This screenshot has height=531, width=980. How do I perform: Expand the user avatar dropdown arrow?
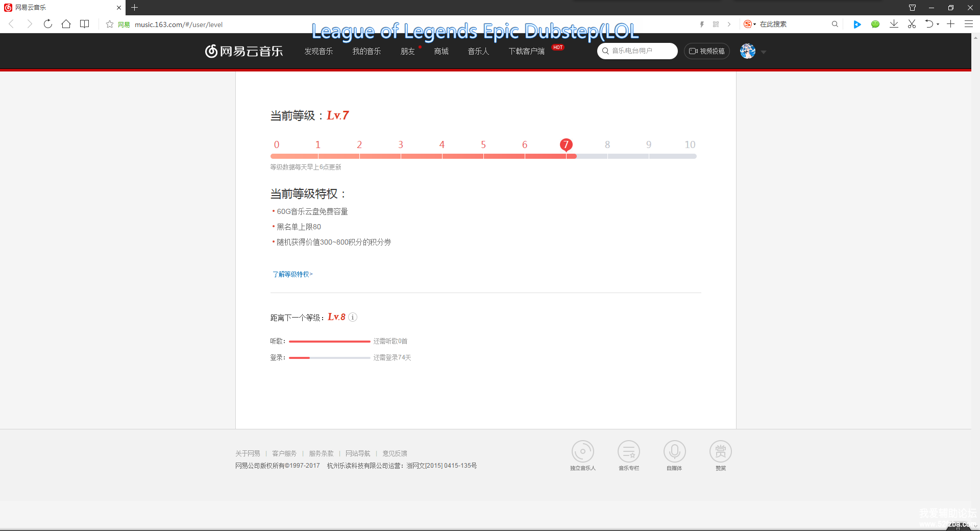764,52
